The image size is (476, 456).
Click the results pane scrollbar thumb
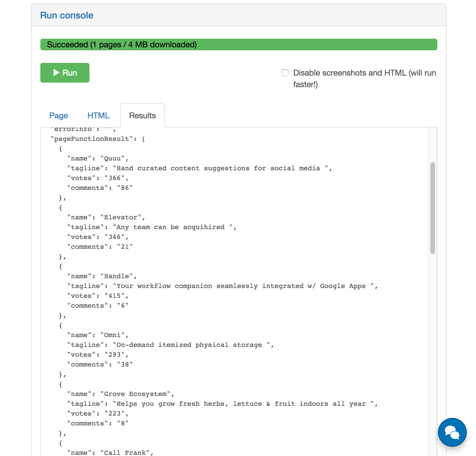coord(432,208)
